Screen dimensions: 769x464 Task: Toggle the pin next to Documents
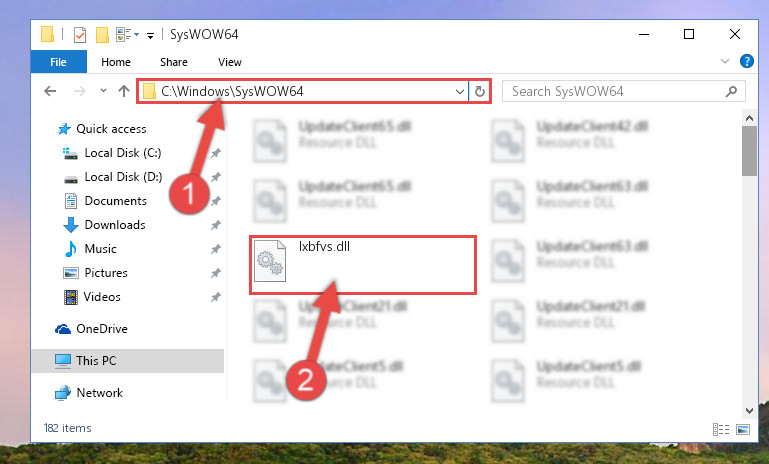pos(215,201)
